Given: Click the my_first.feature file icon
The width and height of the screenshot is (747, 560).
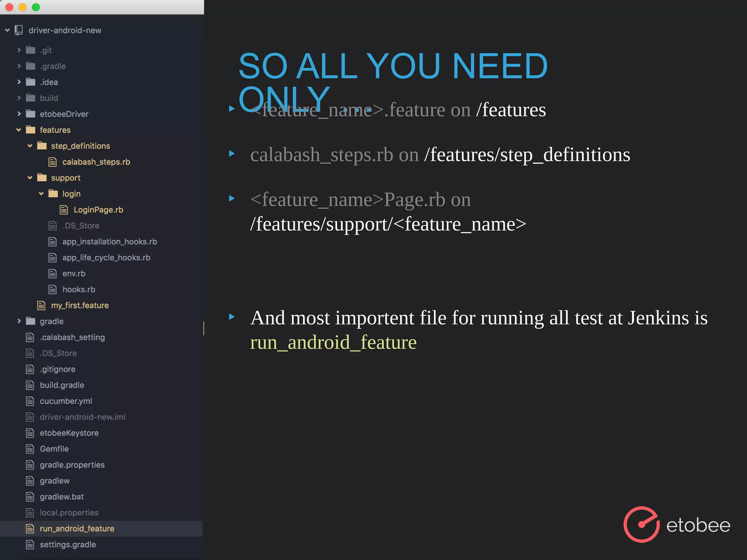Looking at the screenshot, I should pos(41,306).
